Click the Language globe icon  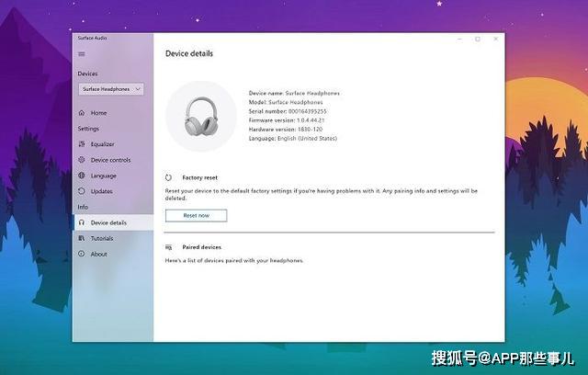coord(82,176)
